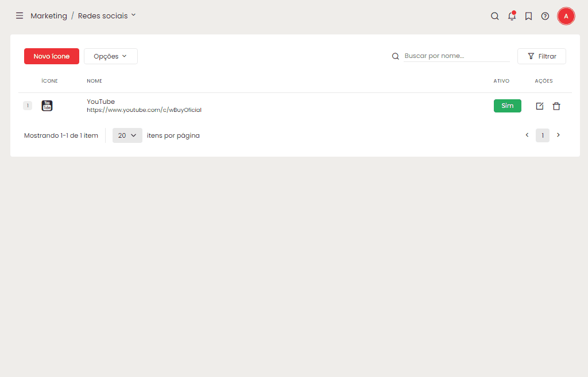Click the YouTube icon thumbnail

[x=47, y=106]
